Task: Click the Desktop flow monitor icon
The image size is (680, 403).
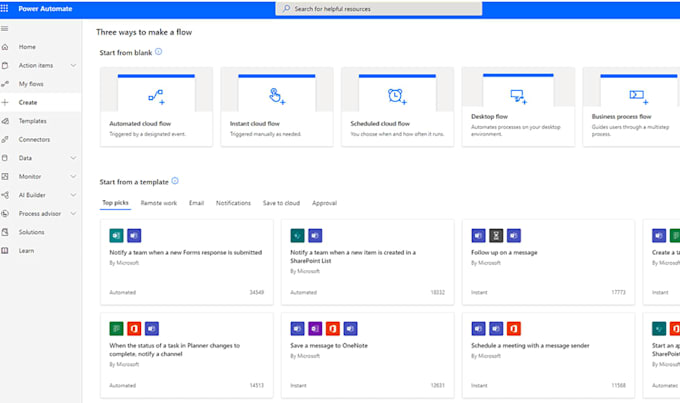Action: tap(518, 96)
